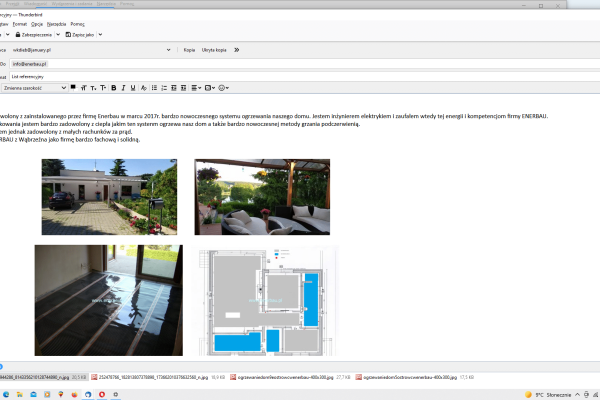Open File Explorer from the taskbar

click(20, 394)
